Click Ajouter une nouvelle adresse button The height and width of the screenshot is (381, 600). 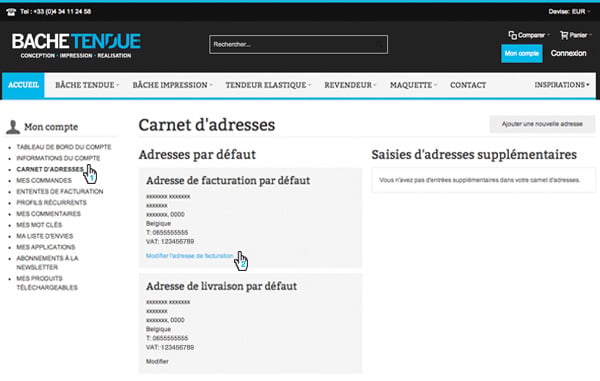(542, 124)
